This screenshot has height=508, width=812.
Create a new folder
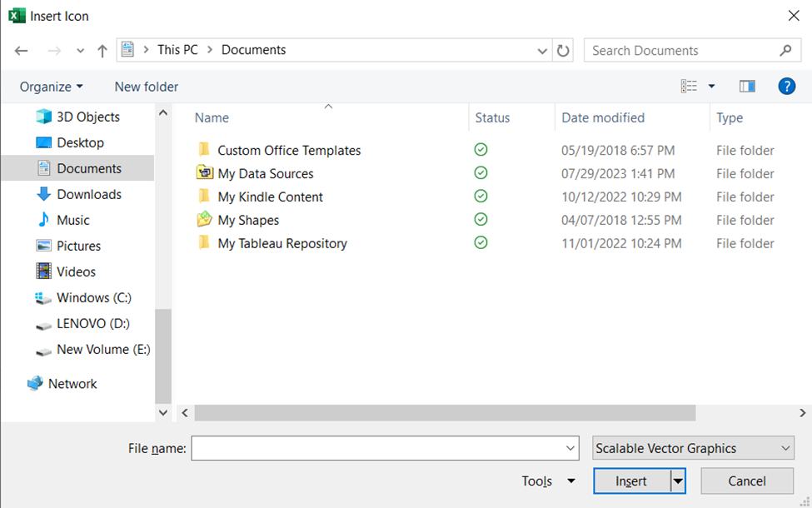click(146, 86)
